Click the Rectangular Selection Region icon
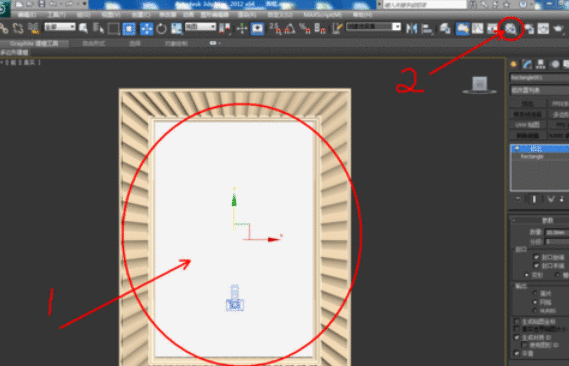The image size is (569, 366). pos(114,28)
